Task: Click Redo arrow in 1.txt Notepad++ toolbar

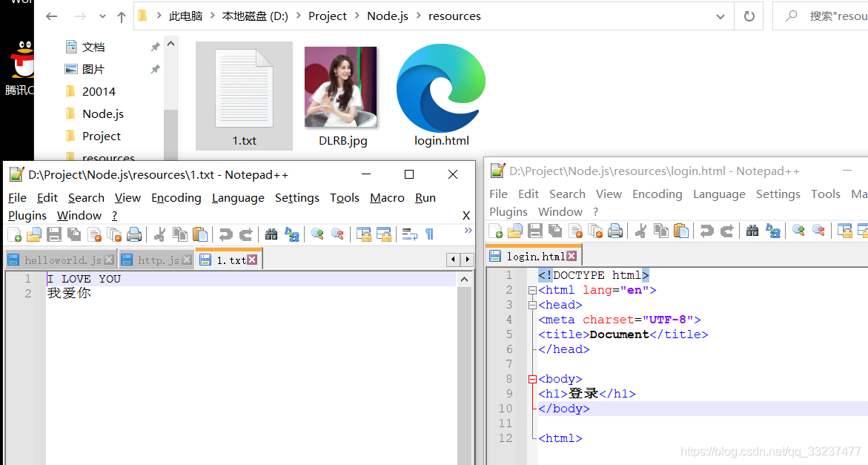Action: 246,234
